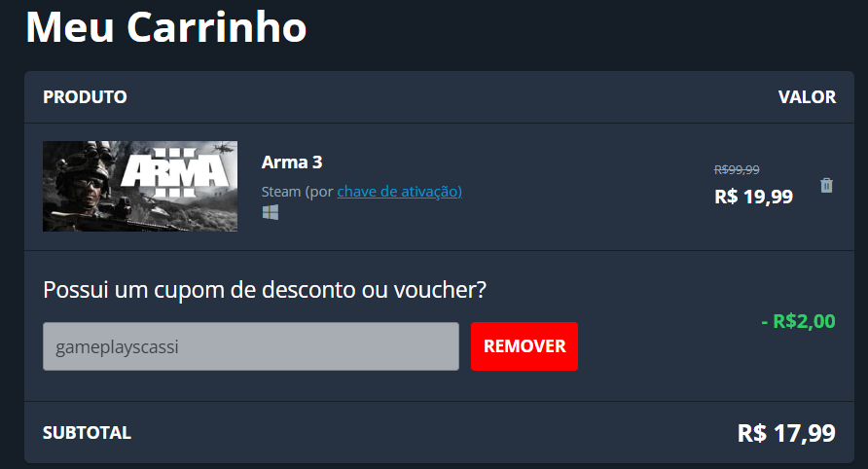Click the helicopter in the Arma 3 image

224,147
